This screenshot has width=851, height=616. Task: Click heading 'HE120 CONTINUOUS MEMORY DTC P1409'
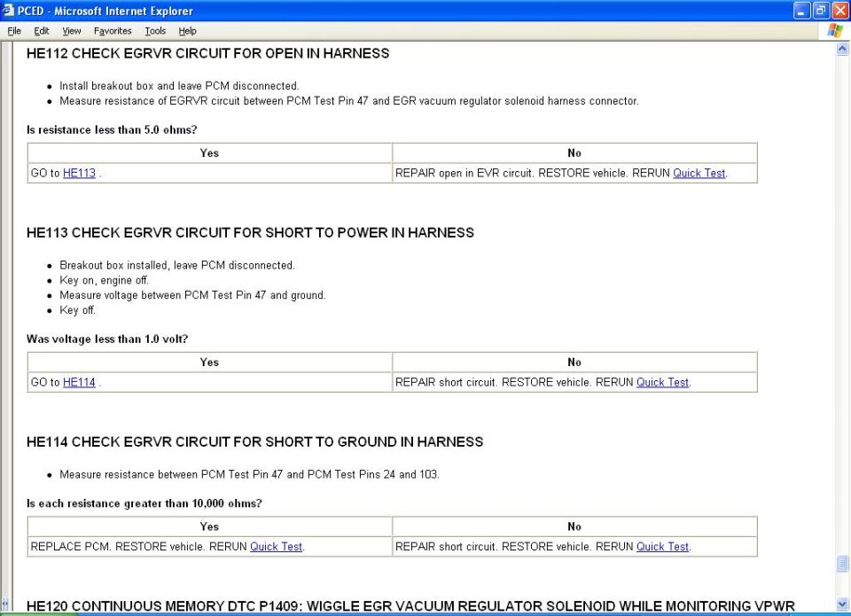(x=410, y=605)
